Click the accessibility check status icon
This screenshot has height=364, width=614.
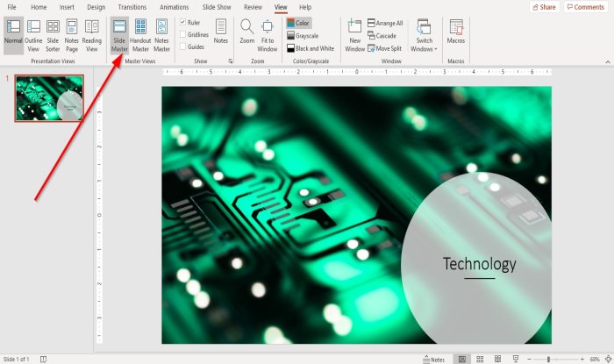pos(43,360)
